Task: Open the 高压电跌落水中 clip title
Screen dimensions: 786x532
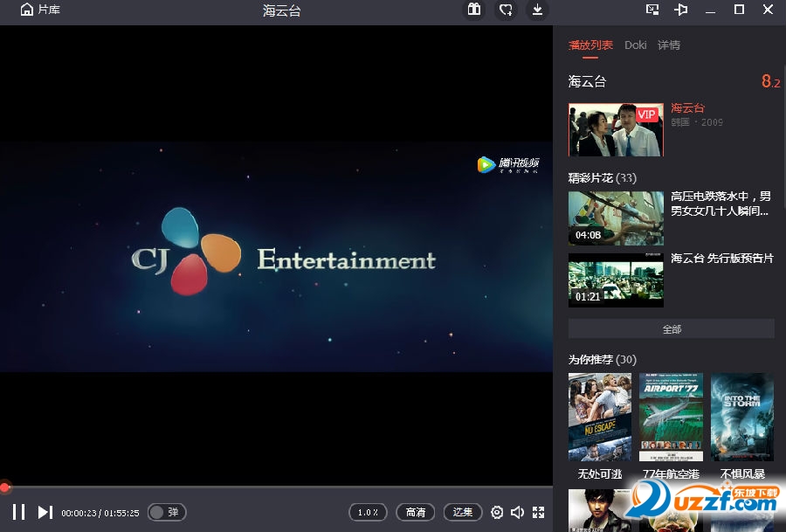Action: click(720, 203)
